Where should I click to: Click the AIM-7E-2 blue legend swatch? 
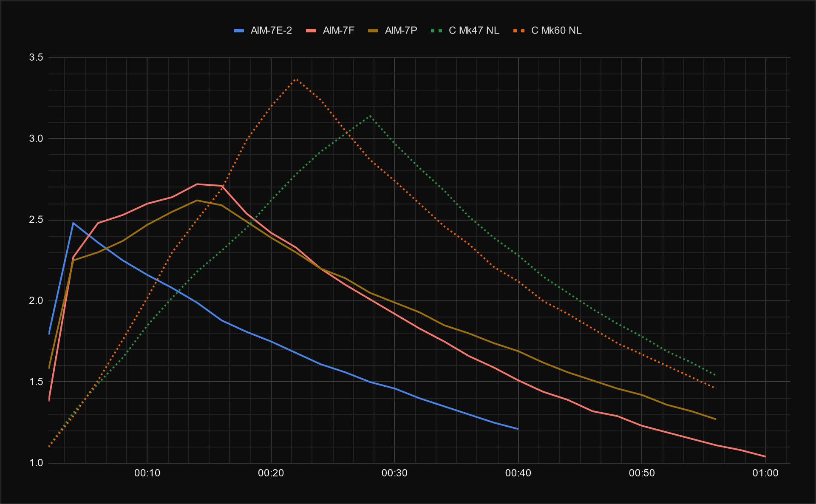[x=239, y=31]
